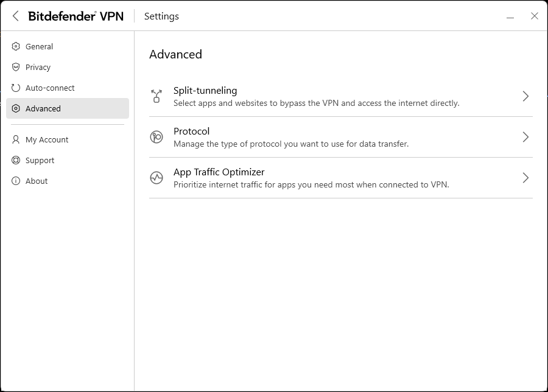Screen dimensions: 548x392
Task: Click the Auto-connect refresh icon
Action: pos(16,88)
